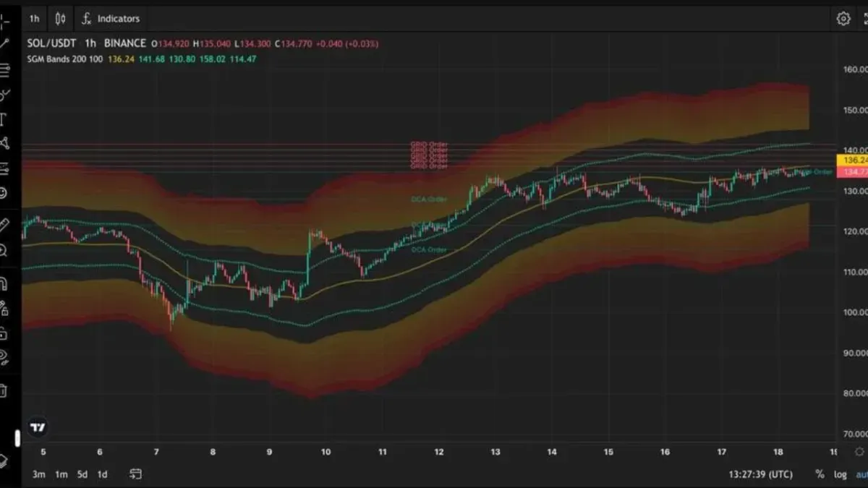Select the ruler Measure tool

point(4,226)
